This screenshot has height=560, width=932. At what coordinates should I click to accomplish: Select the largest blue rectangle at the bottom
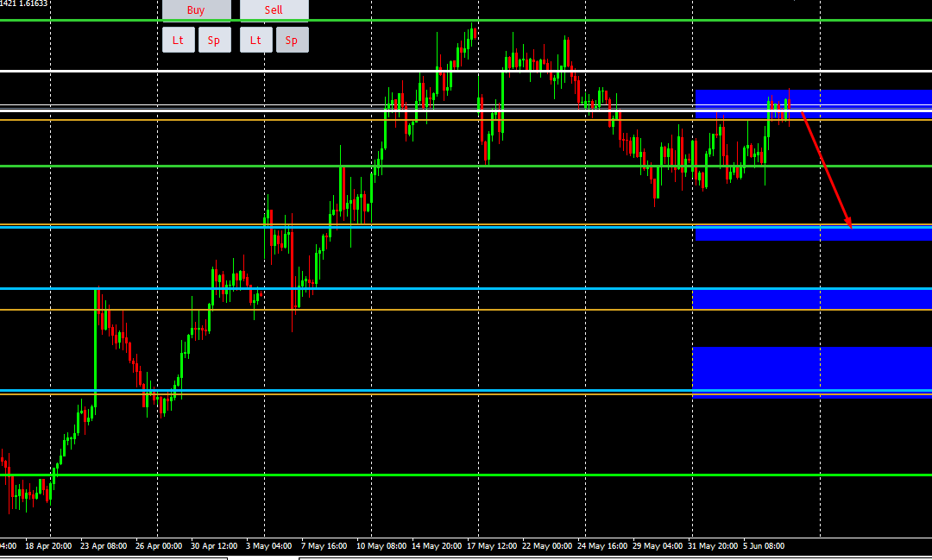[811, 369]
